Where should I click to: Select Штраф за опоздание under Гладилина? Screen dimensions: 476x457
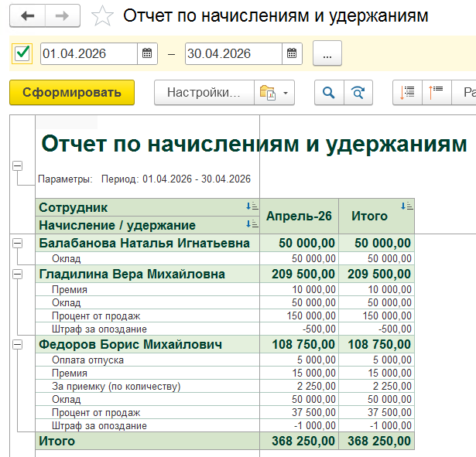pyautogui.click(x=148, y=329)
